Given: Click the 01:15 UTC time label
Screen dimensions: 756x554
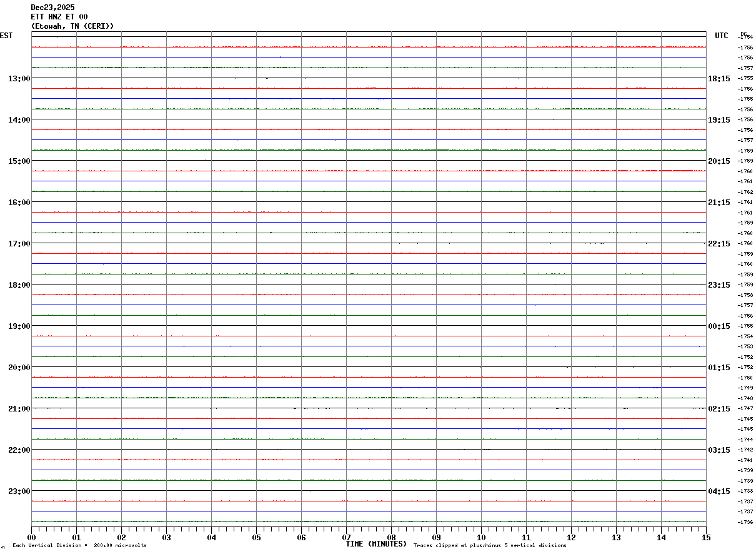Looking at the screenshot, I should point(719,367).
